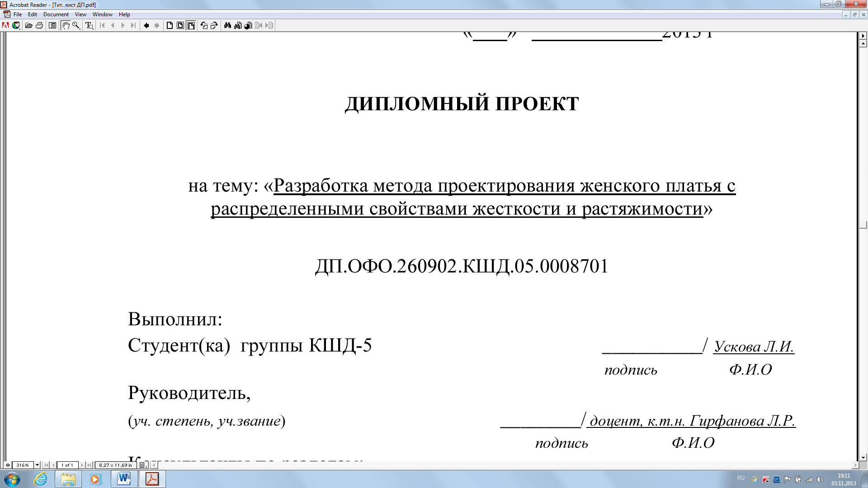Open the View menu
Screen dimensions: 868x488
80,14
